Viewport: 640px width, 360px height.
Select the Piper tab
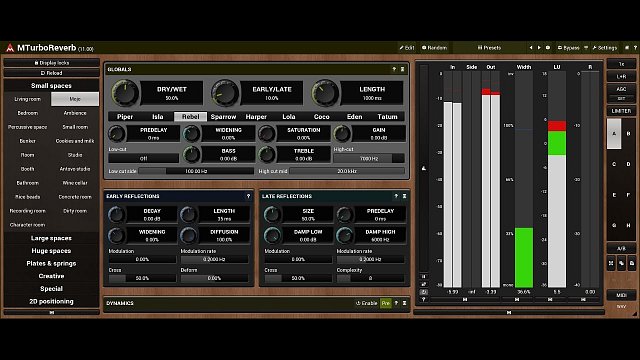coord(125,117)
